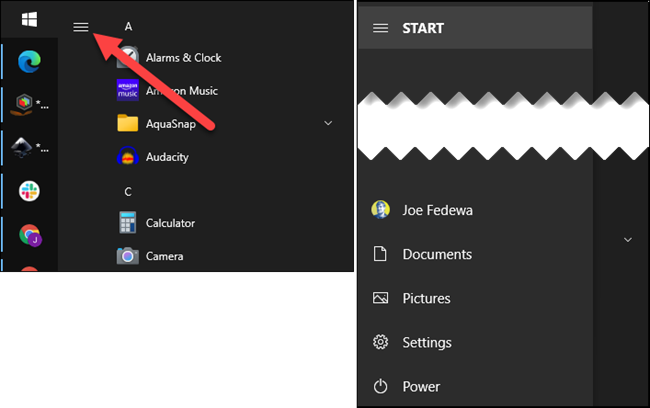The image size is (650, 408).
Task: Launch the Audacity app icon
Action: click(x=127, y=157)
